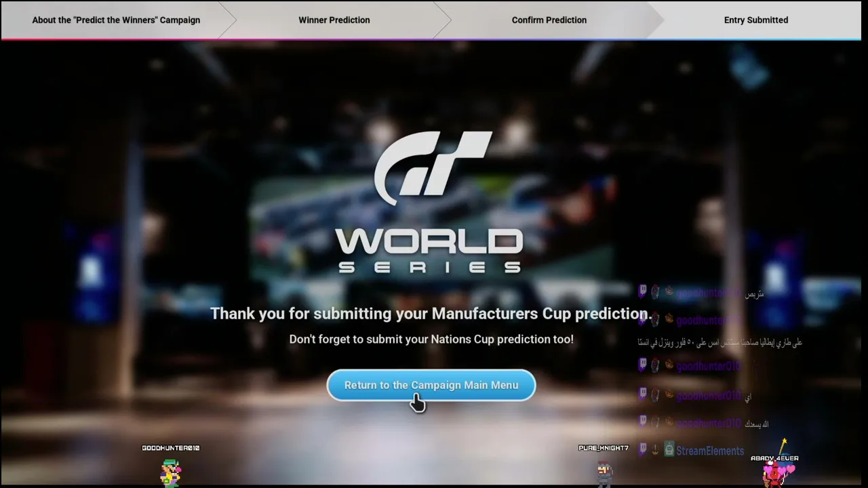Select the Entry Submitted step
The width and height of the screenshot is (868, 488).
coord(756,20)
